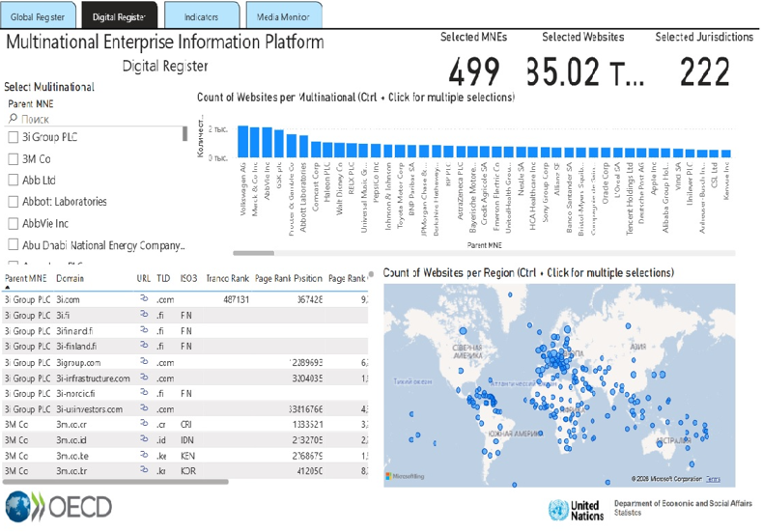Switch to the Digital Register tab
Viewport: 763px width, 532px height.
[119, 15]
